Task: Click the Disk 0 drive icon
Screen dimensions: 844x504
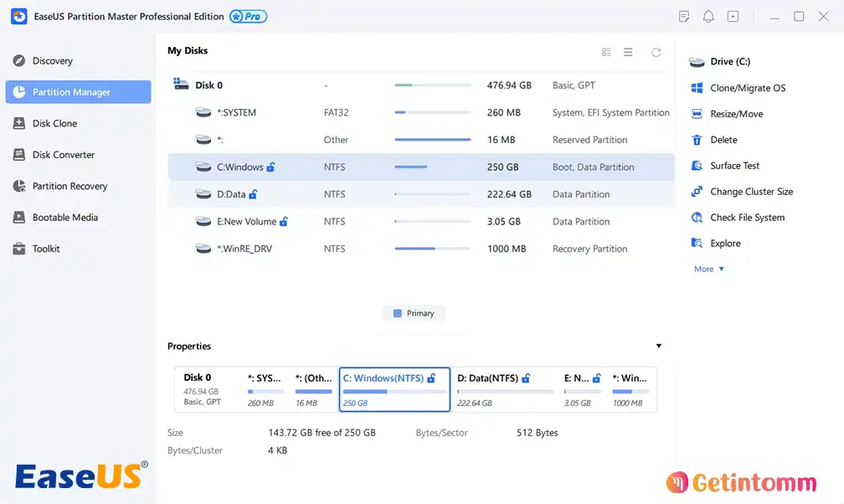Action: tap(181, 84)
